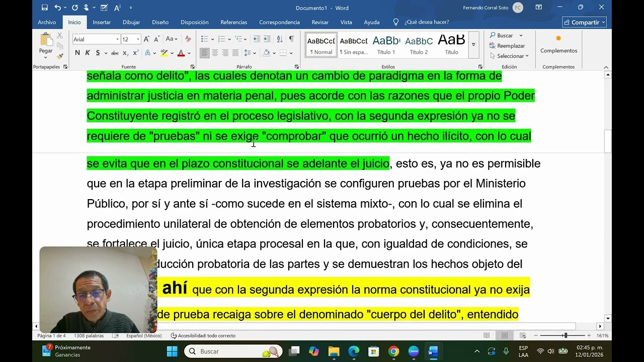644x362 pixels.
Task: Click the Cut scissors icon
Action: click(x=60, y=36)
